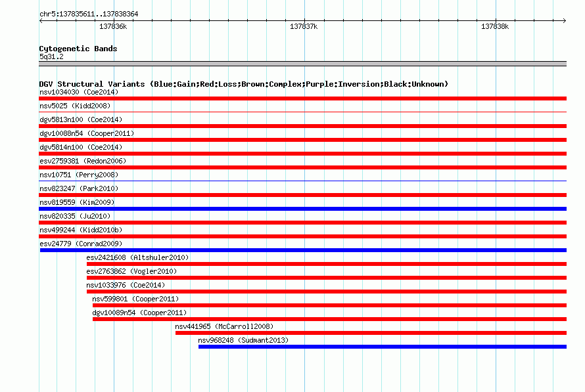Select nsv599801 (Cooper2011) variant label
Viewport: 585px width, 392px height.
tap(135, 299)
